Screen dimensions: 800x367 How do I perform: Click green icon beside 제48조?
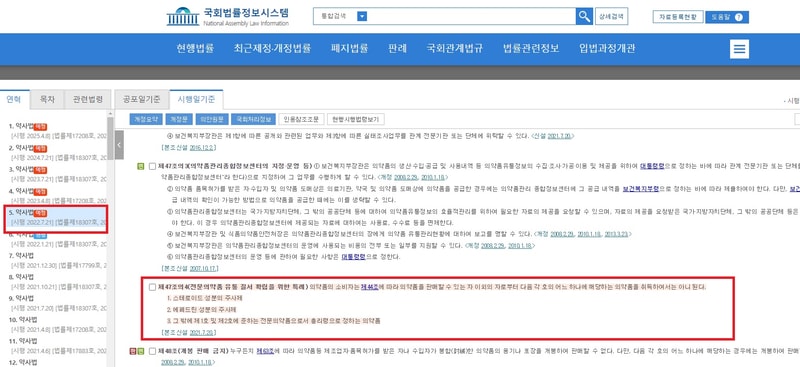(140, 351)
